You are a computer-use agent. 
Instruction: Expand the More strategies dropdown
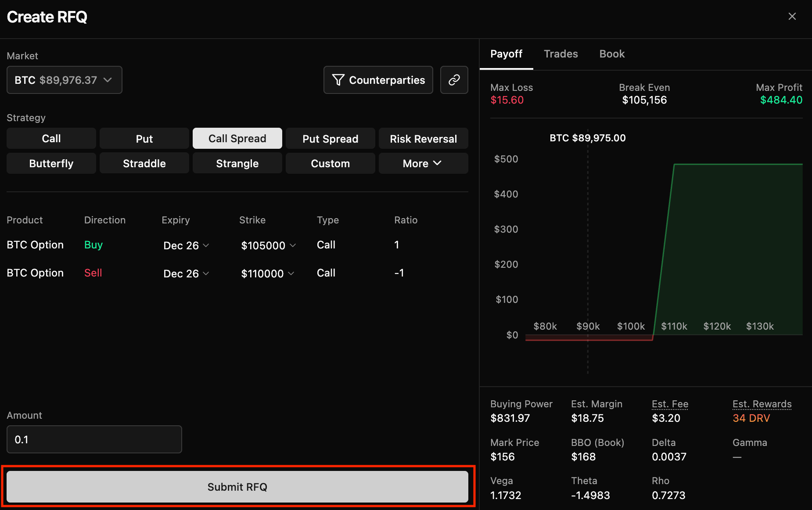point(423,163)
